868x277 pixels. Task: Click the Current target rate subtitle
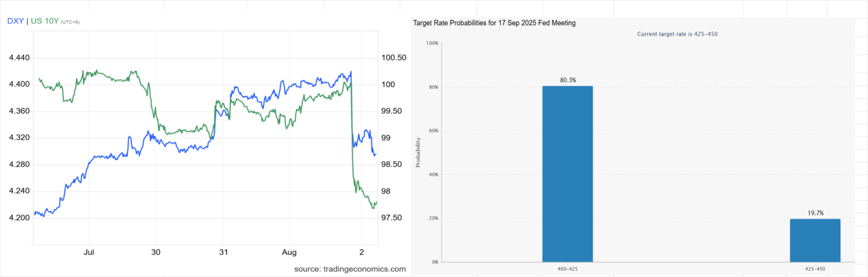click(x=677, y=34)
